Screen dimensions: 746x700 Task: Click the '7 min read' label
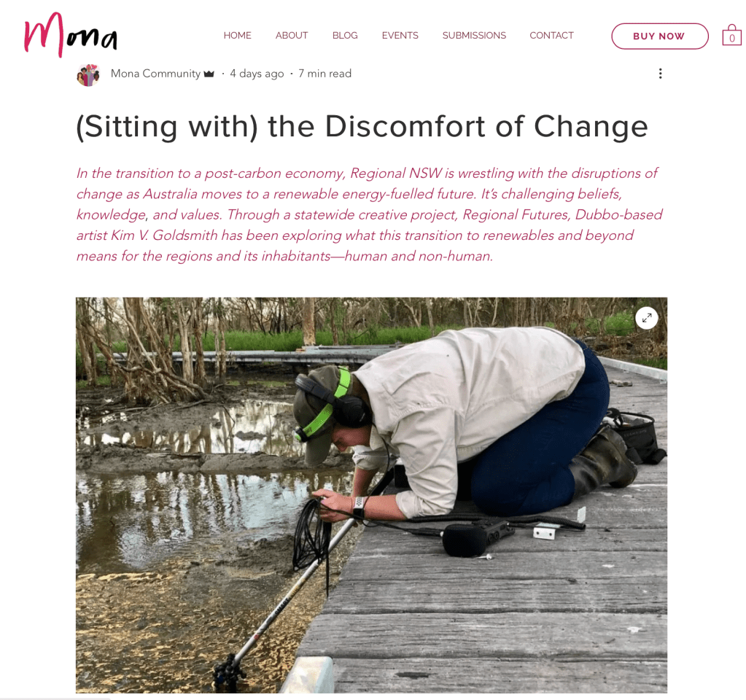pos(325,74)
